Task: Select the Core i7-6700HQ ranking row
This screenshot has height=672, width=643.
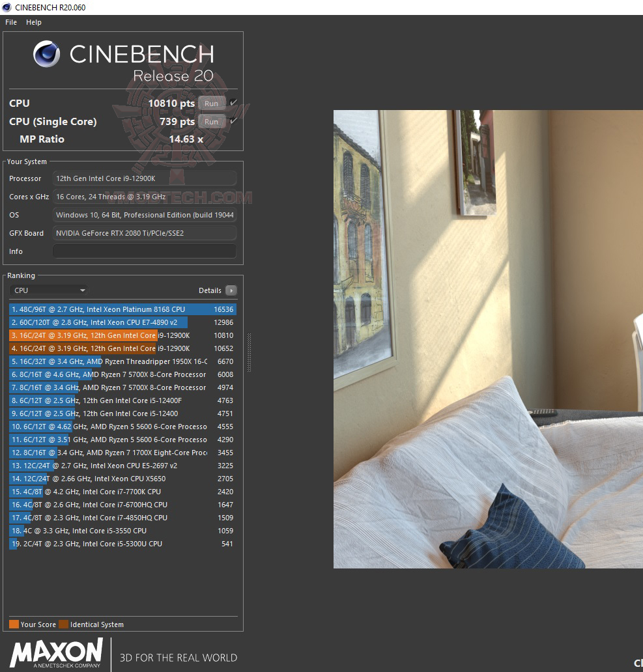Action: coord(122,505)
